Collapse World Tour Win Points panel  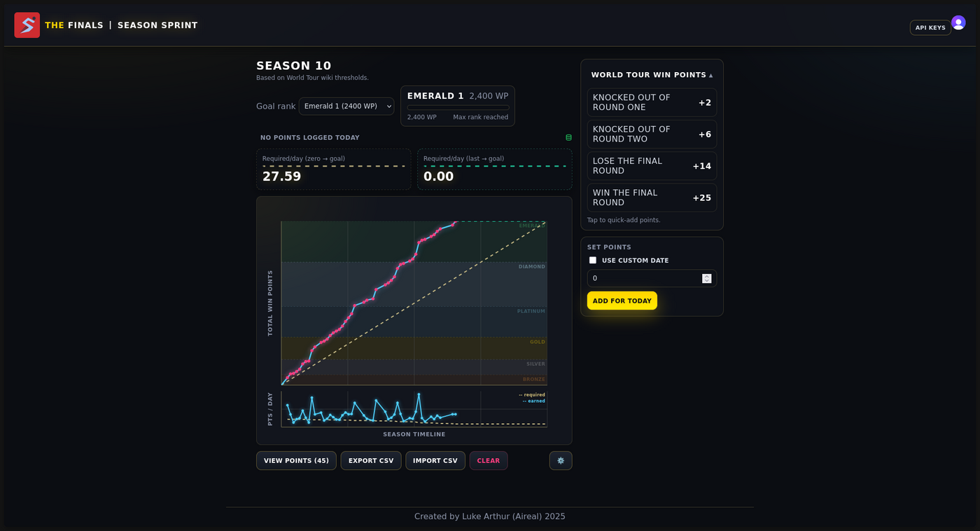(x=652, y=75)
